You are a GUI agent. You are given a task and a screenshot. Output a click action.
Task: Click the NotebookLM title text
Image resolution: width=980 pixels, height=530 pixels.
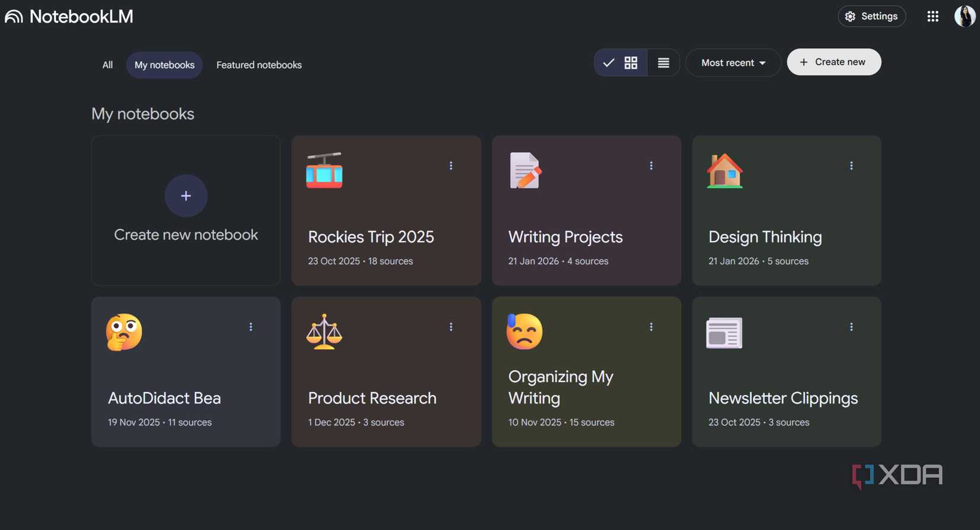coord(81,17)
